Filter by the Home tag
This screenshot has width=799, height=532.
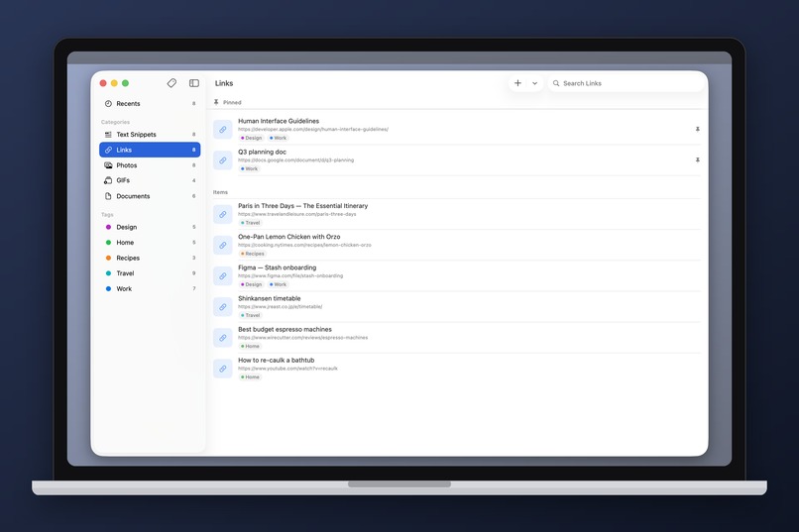150,243
